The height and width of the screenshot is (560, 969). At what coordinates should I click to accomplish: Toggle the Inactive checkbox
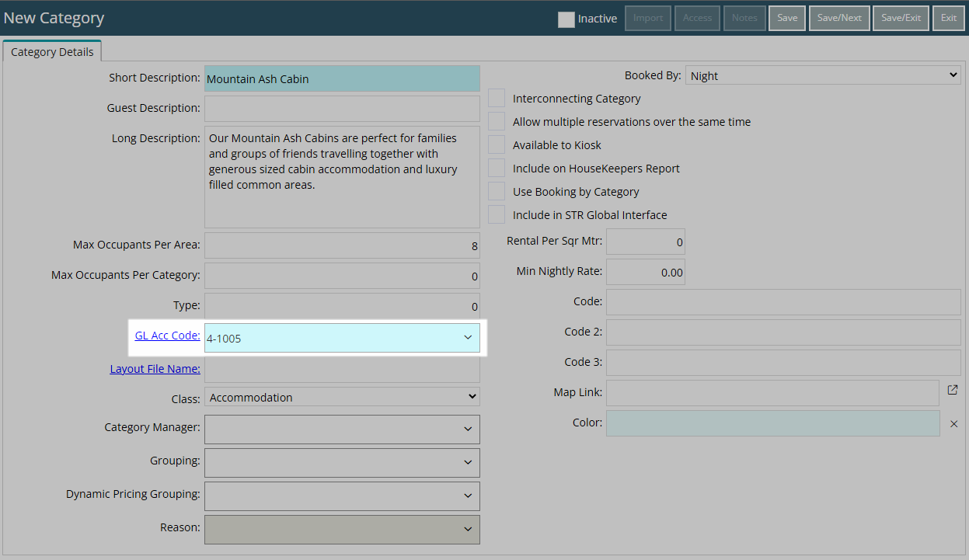coord(566,19)
